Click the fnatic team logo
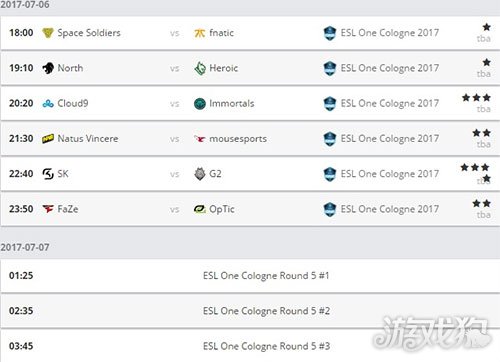The height and width of the screenshot is (362, 500). click(200, 33)
